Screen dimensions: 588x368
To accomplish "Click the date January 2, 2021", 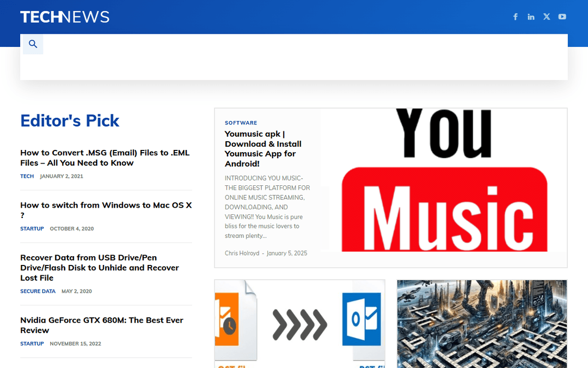I will 62,176.
